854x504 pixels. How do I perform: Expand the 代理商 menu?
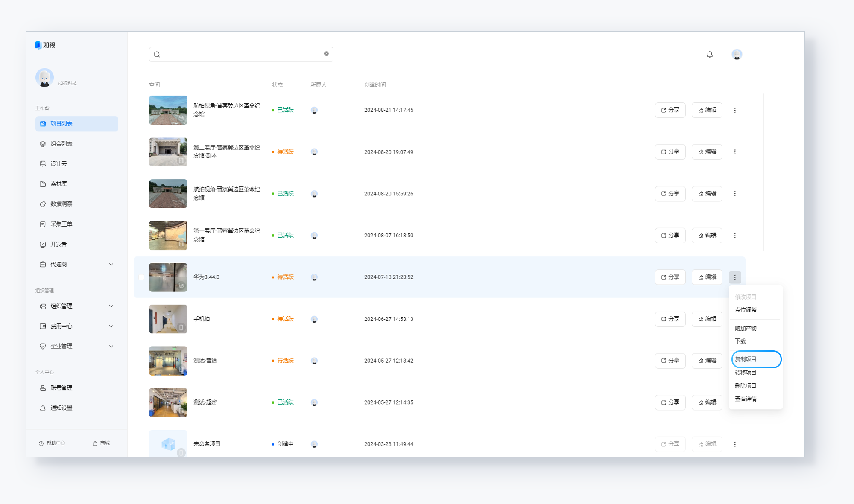(77, 265)
